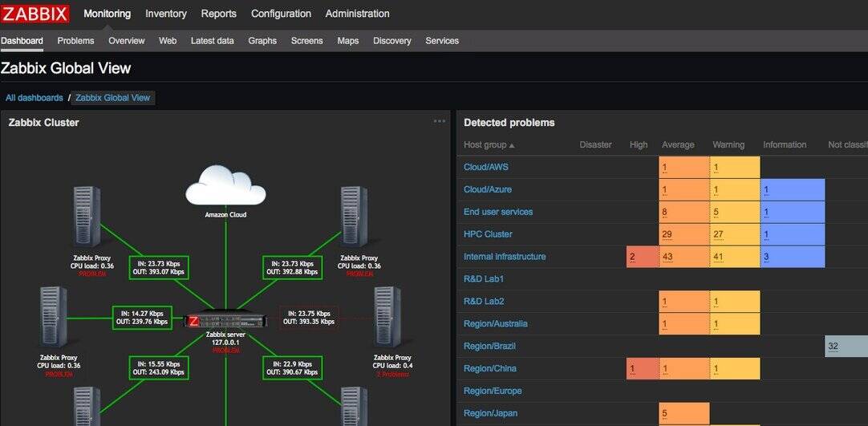
Task: Open the Zabbix Cluster widget three-dot menu
Action: [x=439, y=122]
